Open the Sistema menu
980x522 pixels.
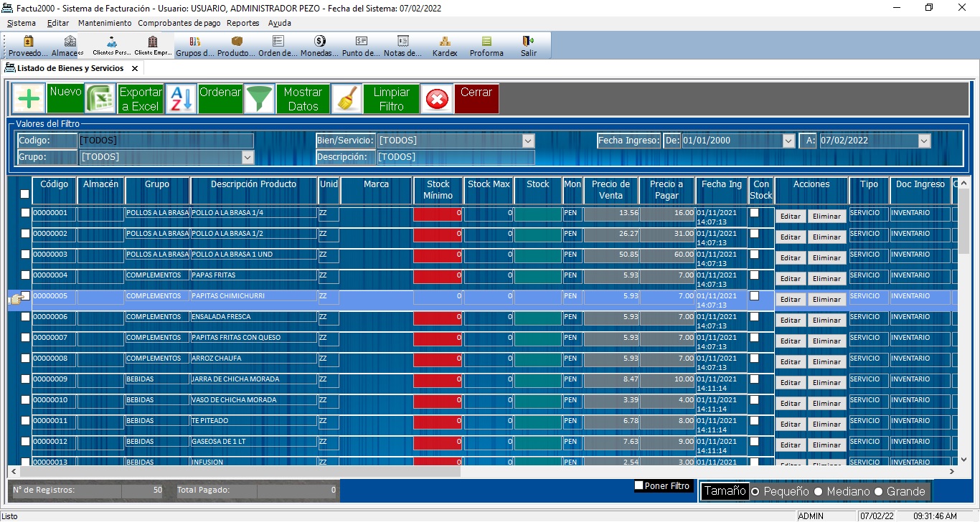(x=21, y=23)
